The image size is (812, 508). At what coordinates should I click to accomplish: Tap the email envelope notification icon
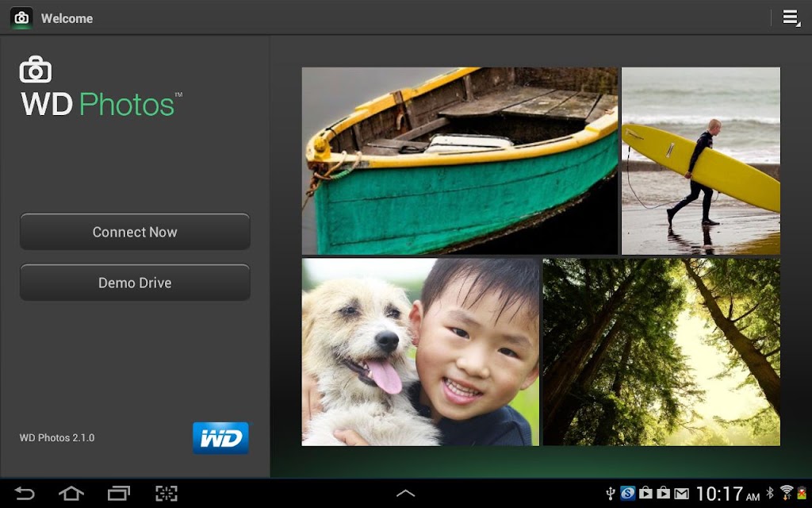(681, 494)
